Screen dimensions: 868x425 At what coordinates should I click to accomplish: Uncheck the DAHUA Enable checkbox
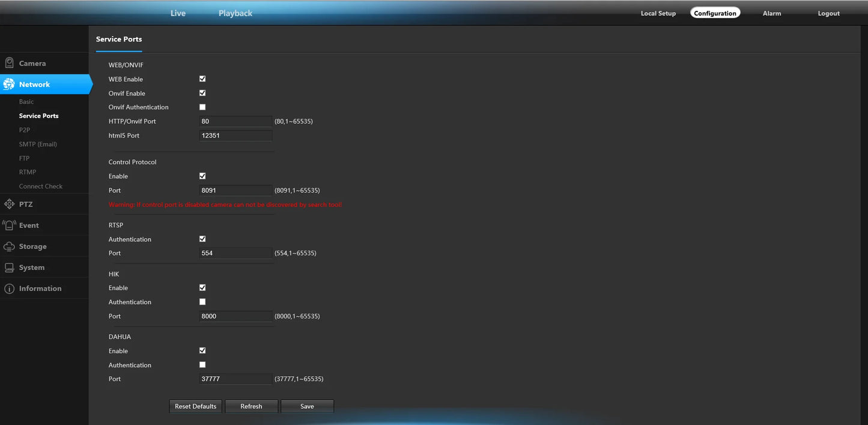click(x=202, y=350)
